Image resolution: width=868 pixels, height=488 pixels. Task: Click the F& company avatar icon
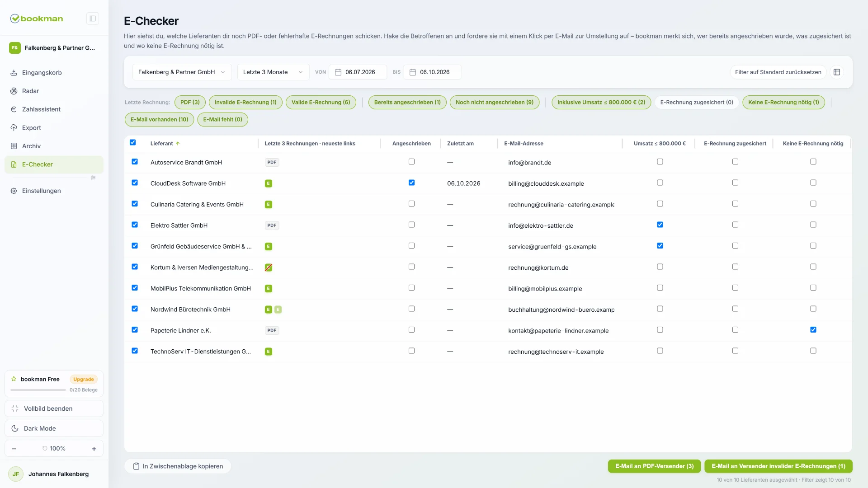tap(15, 48)
